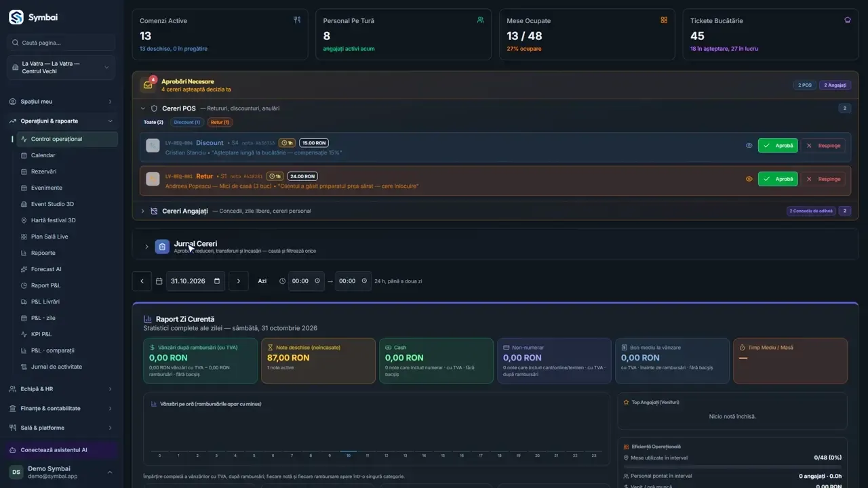Click the Symbai logo icon
The width and height of the screenshot is (868, 488).
tap(16, 18)
